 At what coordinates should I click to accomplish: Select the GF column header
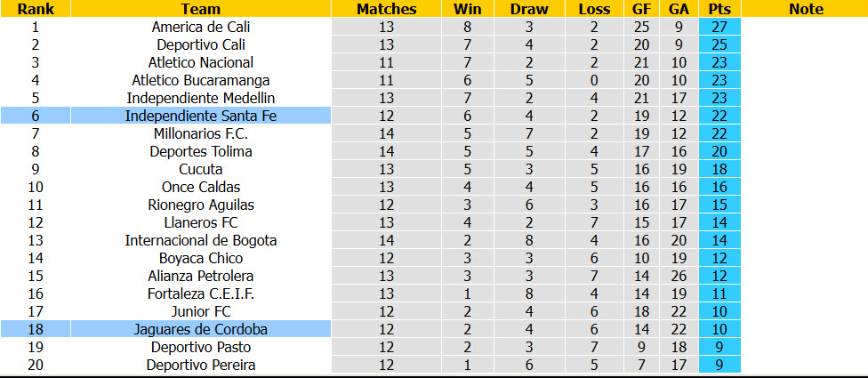point(642,9)
